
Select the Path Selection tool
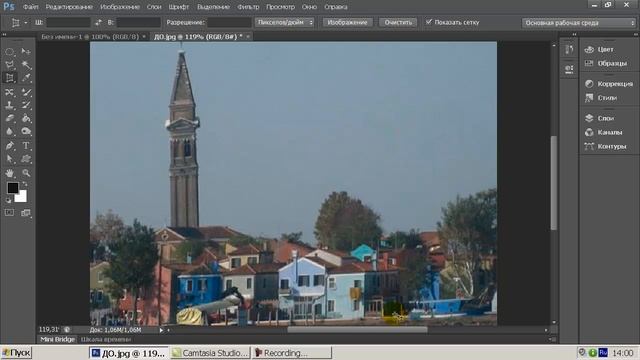(x=9, y=159)
